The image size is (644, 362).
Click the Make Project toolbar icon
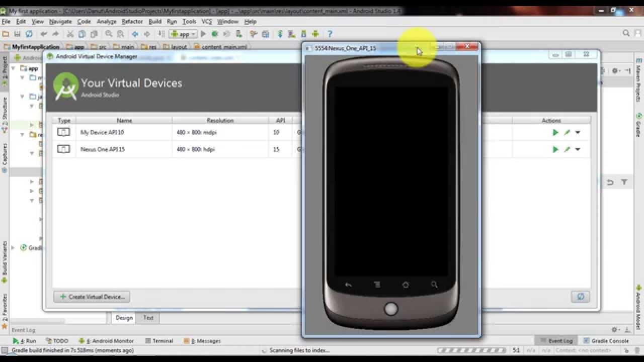coord(162,34)
